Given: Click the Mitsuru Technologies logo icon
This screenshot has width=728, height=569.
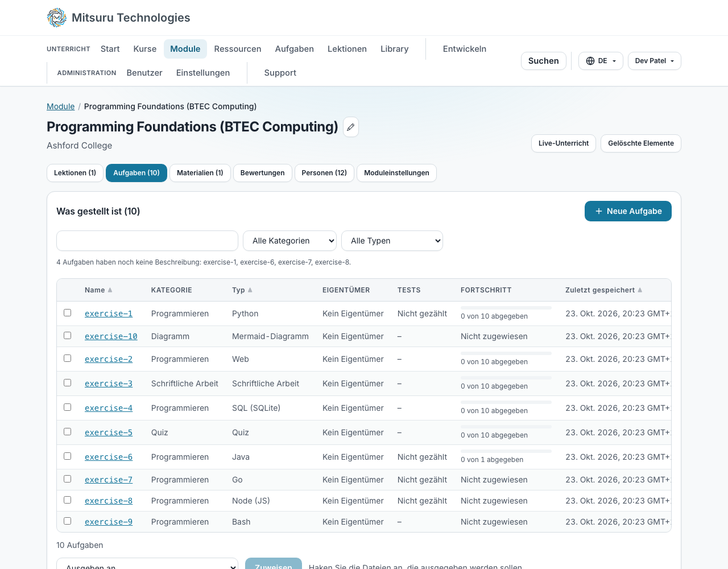Looking at the screenshot, I should point(57,18).
